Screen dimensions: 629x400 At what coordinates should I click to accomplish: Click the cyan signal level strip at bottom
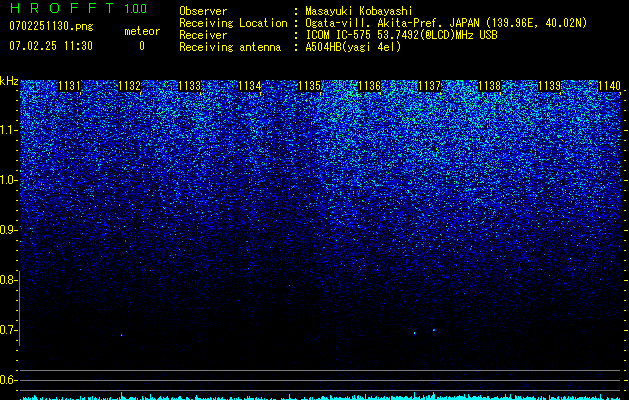point(321,397)
